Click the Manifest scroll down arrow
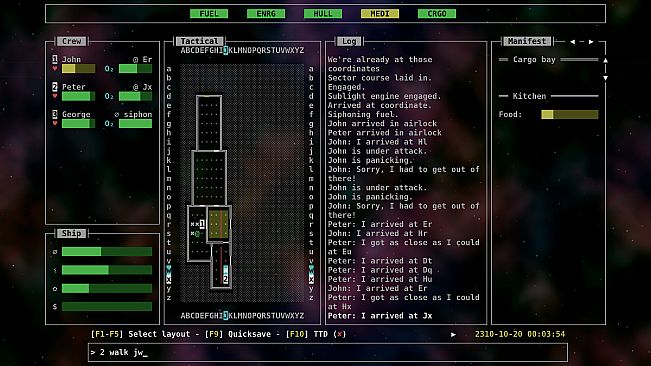The width and height of the screenshot is (651, 366). (x=605, y=78)
